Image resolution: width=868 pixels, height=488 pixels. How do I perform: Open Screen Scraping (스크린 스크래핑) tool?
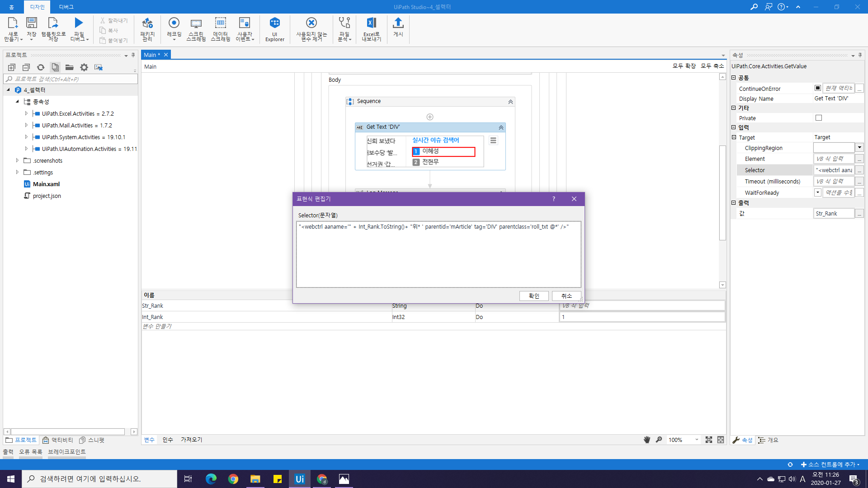point(196,29)
